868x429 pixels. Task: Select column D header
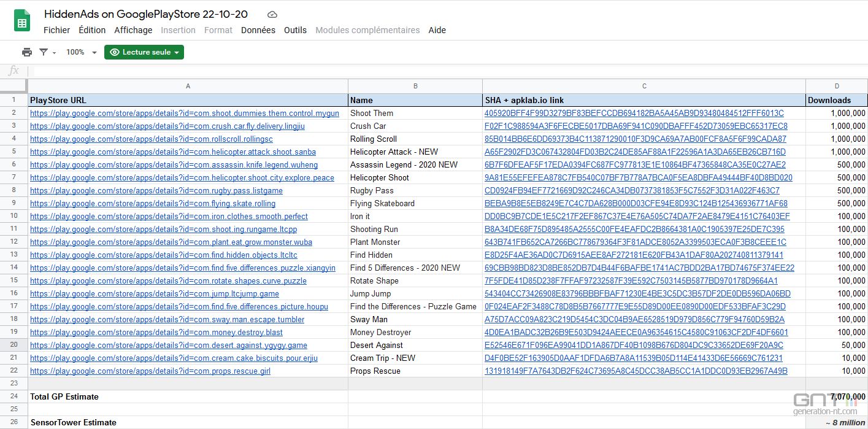pos(837,86)
